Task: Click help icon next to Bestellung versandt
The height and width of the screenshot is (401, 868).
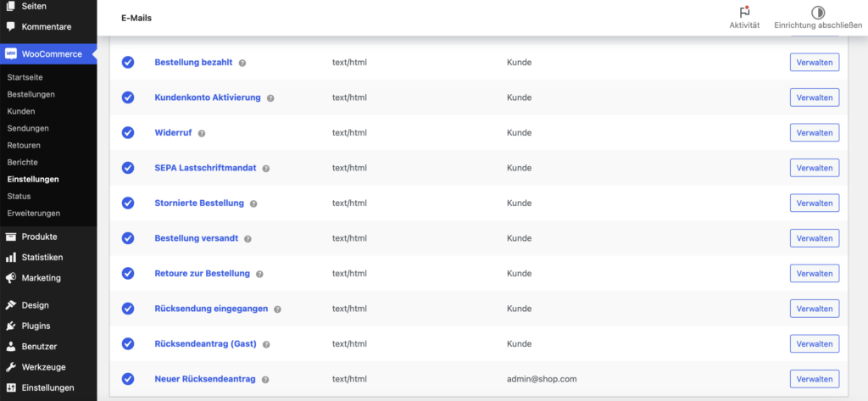Action: click(x=248, y=239)
